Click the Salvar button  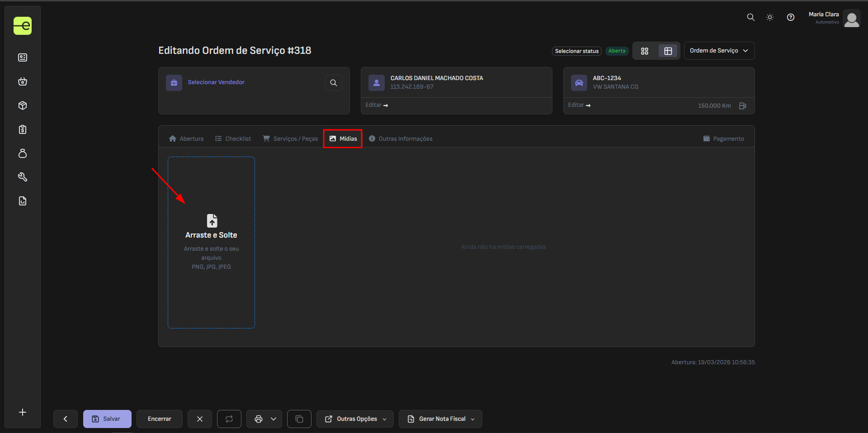[107, 419]
